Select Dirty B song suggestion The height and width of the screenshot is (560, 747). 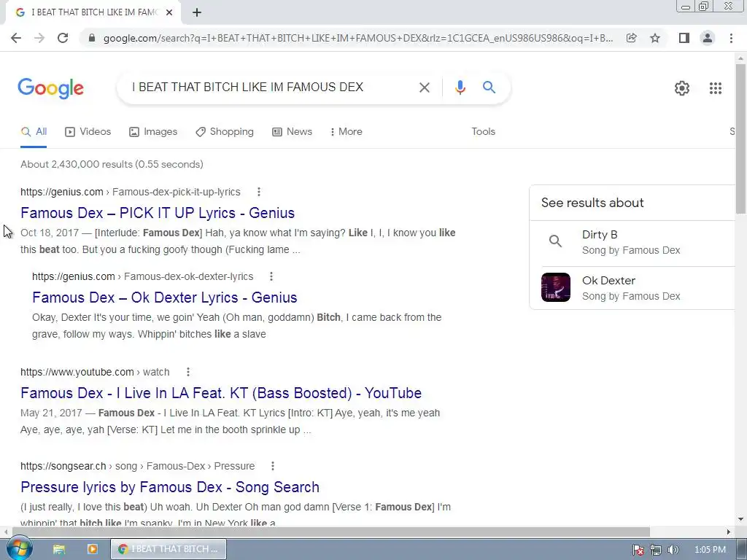pyautogui.click(x=632, y=242)
